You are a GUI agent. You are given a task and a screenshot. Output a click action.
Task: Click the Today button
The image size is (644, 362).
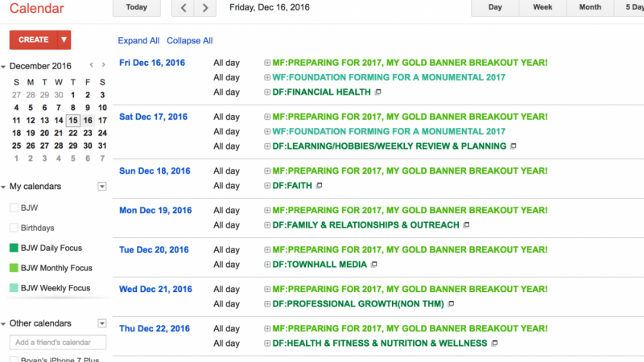pos(137,7)
